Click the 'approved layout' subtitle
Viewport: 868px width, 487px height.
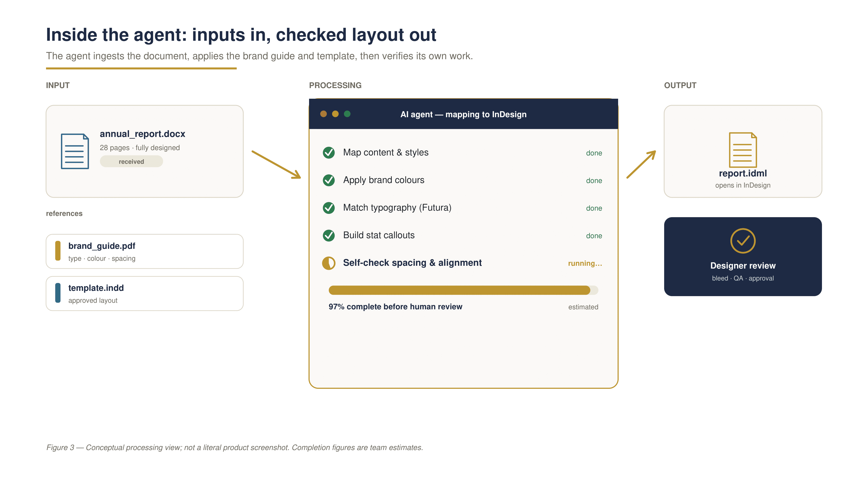pyautogui.click(x=93, y=301)
